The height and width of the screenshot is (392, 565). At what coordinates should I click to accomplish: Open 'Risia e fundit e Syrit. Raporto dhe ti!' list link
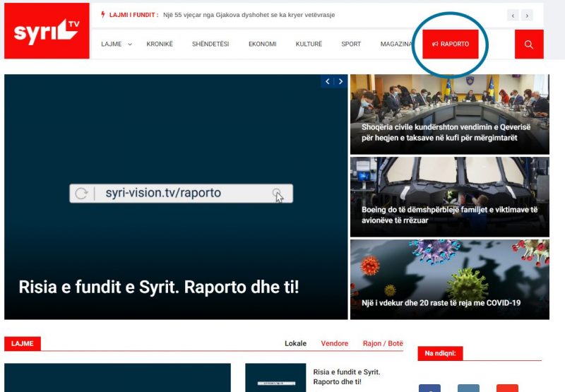(x=347, y=377)
